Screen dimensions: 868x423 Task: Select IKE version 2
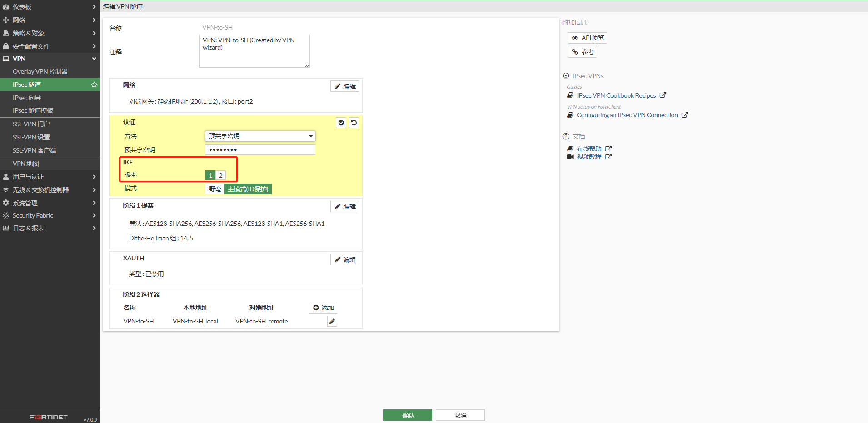point(221,175)
